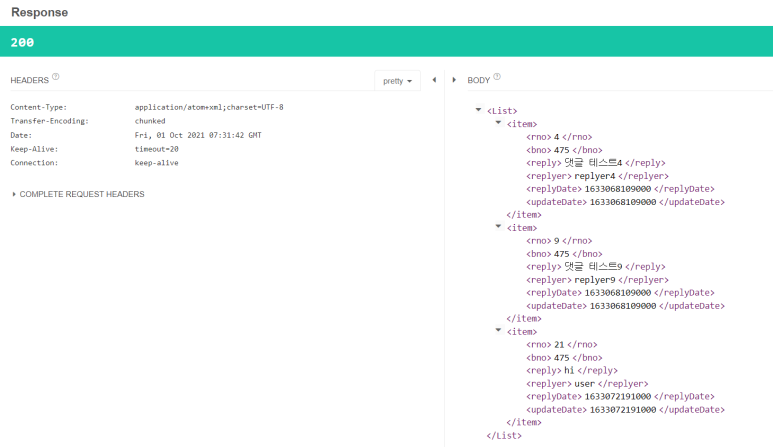Collapse the root List node
Screen dimensions: 773x447
click(x=478, y=110)
